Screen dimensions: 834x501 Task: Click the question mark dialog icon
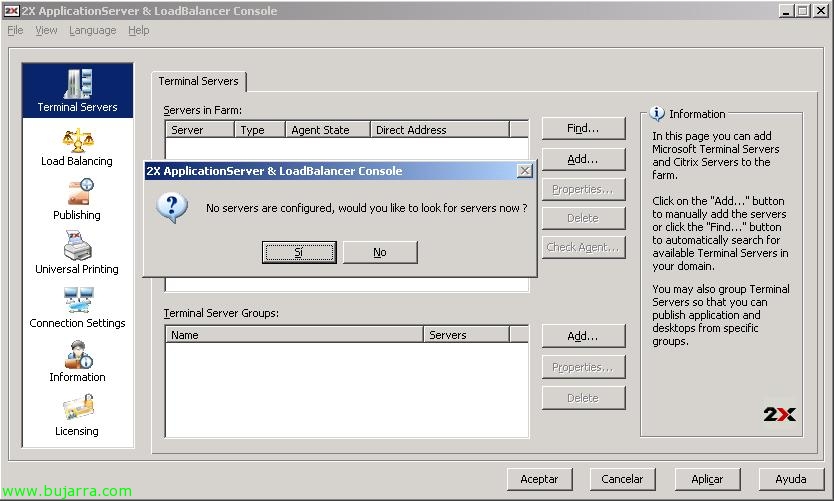(172, 208)
